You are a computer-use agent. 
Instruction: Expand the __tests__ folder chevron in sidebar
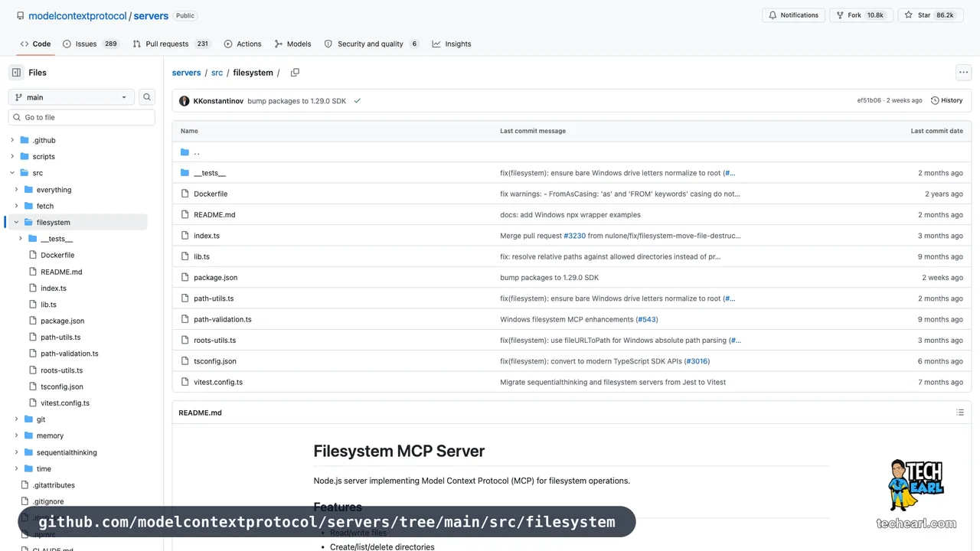click(x=21, y=239)
